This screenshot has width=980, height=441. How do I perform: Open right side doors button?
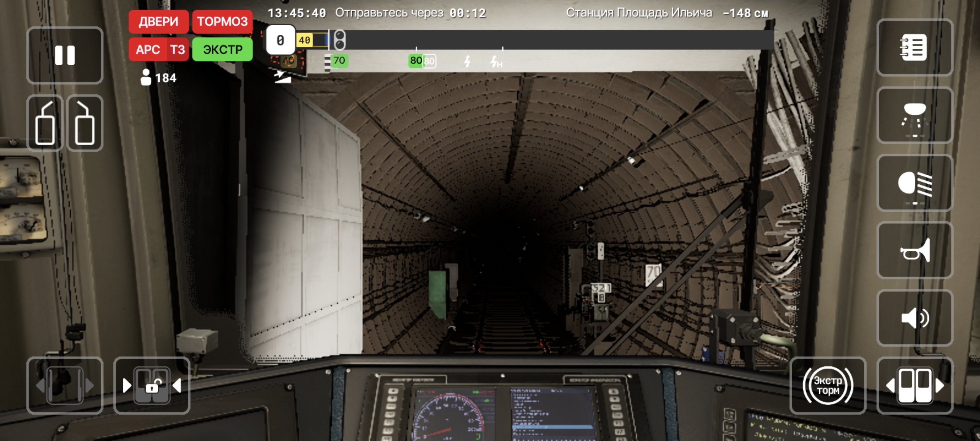pos(914,385)
